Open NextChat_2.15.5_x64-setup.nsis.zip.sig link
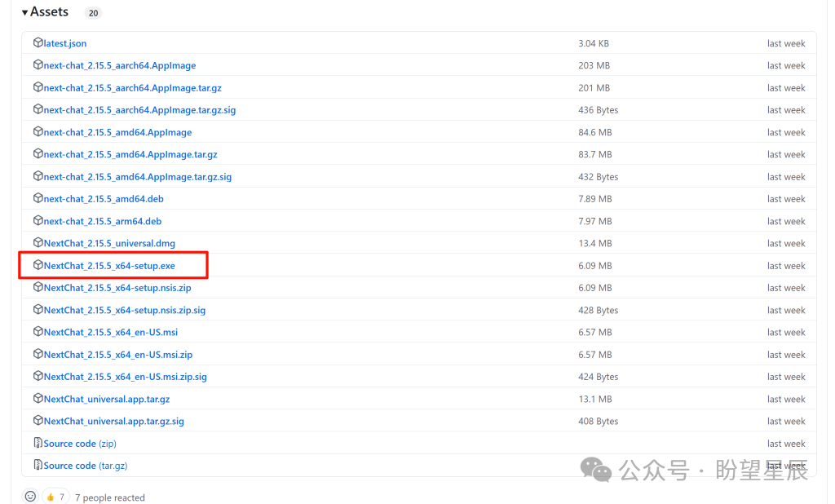Image resolution: width=835 pixels, height=504 pixels. tap(125, 310)
